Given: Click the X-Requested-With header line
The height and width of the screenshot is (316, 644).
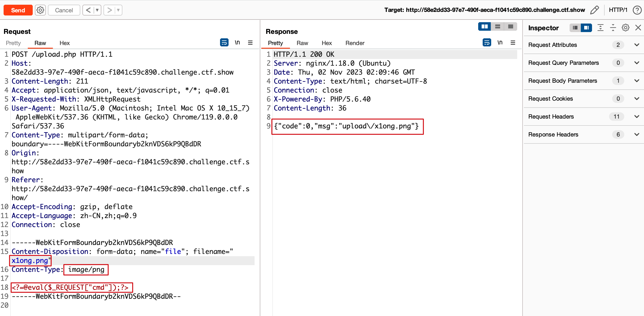Looking at the screenshot, I should pyautogui.click(x=76, y=99).
